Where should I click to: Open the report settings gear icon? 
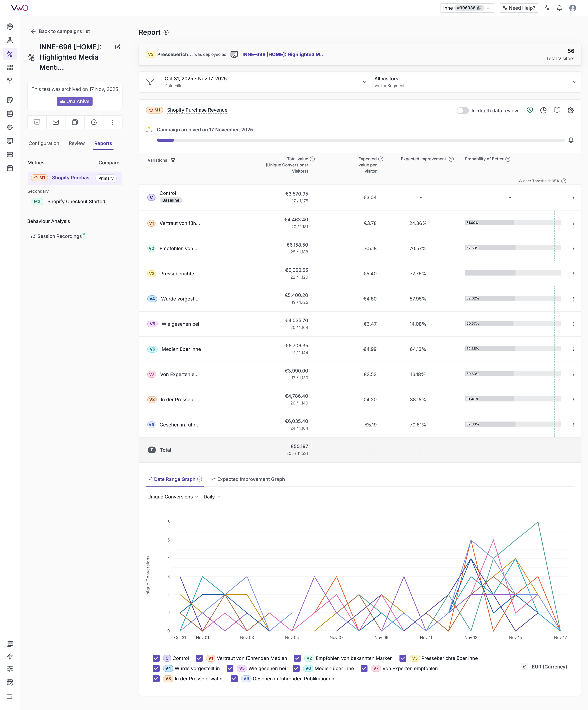[570, 111]
